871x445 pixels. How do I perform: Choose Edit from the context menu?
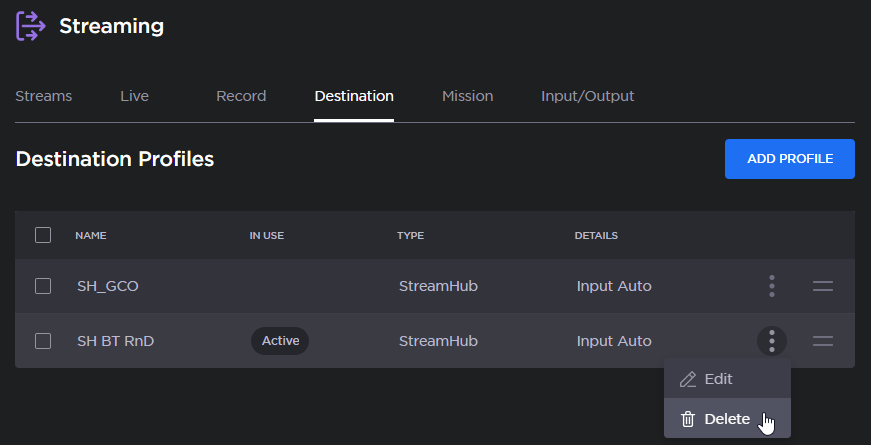[x=718, y=380]
